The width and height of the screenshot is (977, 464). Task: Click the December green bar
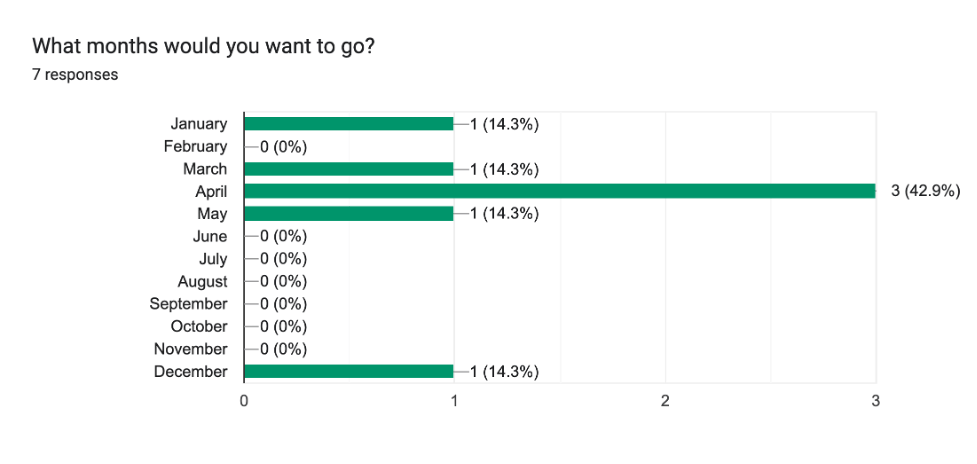[349, 371]
